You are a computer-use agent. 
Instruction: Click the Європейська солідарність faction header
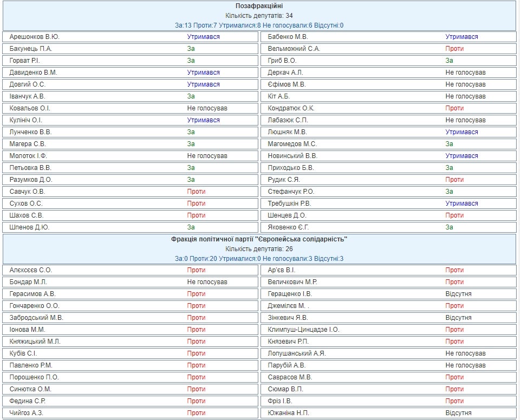(259, 239)
